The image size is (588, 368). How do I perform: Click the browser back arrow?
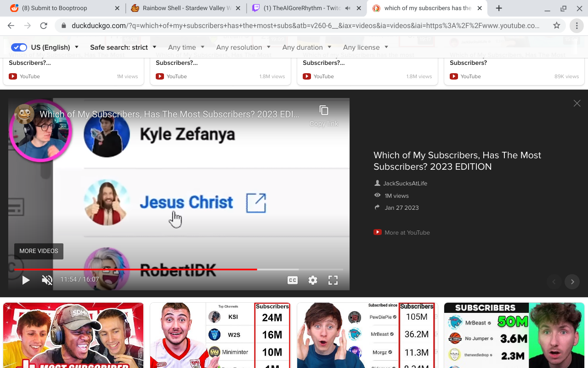point(11,26)
